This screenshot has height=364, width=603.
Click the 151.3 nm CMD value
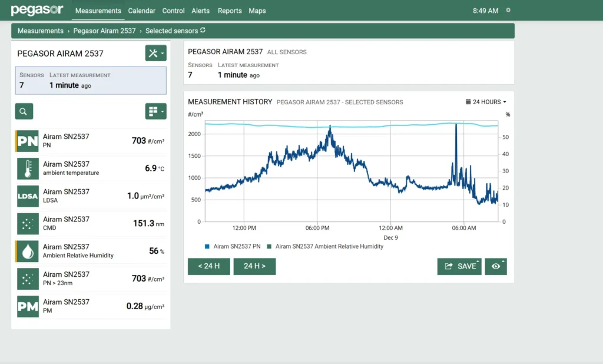pyautogui.click(x=148, y=224)
